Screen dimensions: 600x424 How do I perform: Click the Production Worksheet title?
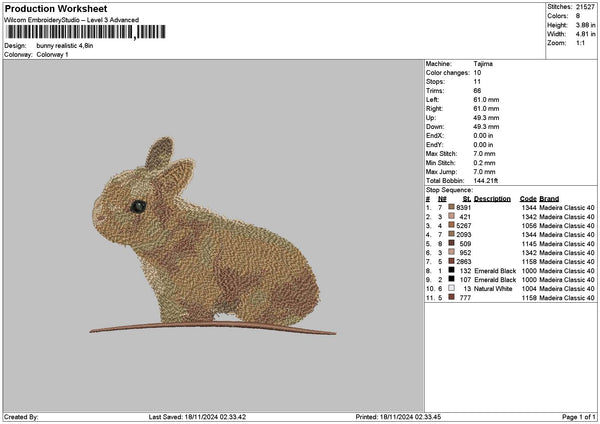click(55, 9)
